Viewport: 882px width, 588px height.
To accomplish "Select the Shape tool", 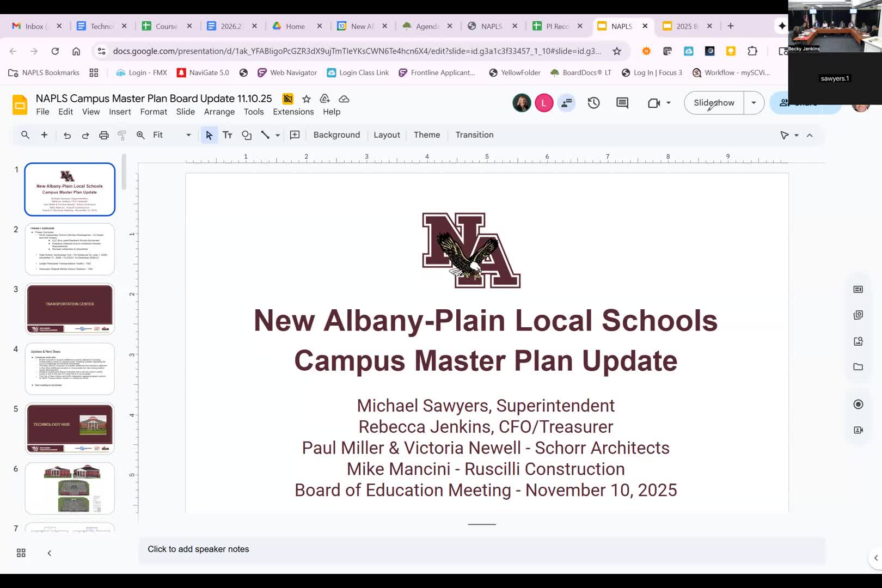I will coord(247,135).
